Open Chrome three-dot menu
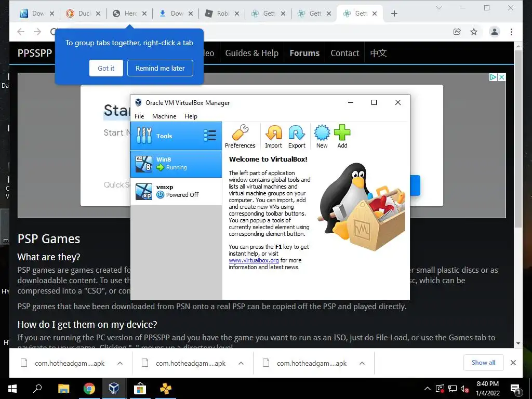This screenshot has width=532, height=399. (x=511, y=32)
